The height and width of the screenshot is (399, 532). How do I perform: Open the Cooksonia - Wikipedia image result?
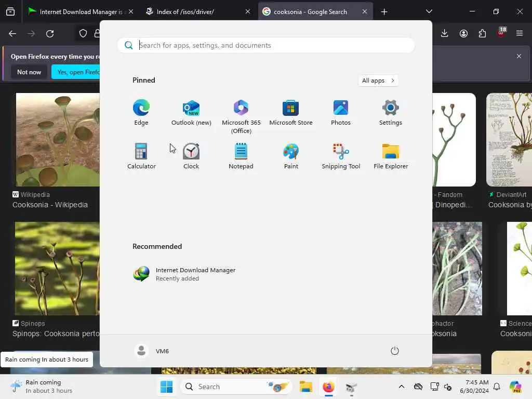58,140
